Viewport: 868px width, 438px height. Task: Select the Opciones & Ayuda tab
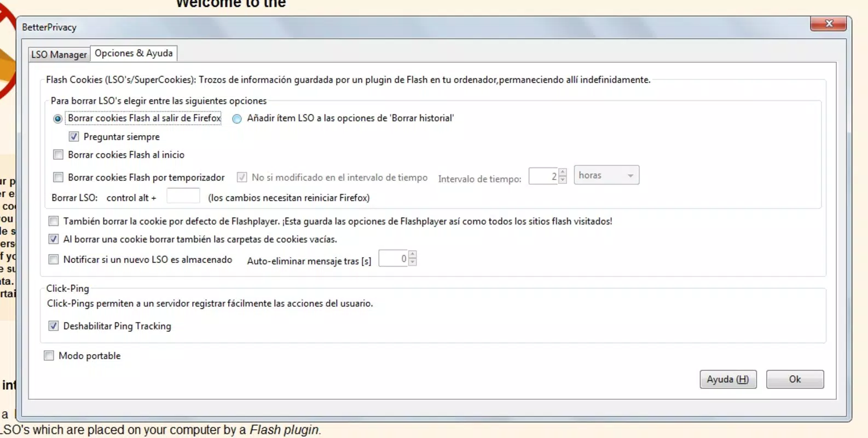pyautogui.click(x=134, y=53)
